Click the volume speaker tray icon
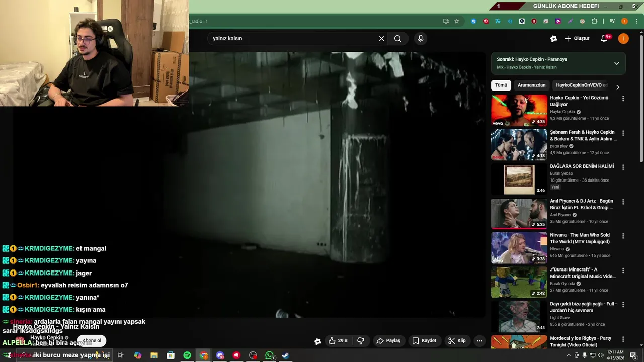 pyautogui.click(x=600, y=355)
